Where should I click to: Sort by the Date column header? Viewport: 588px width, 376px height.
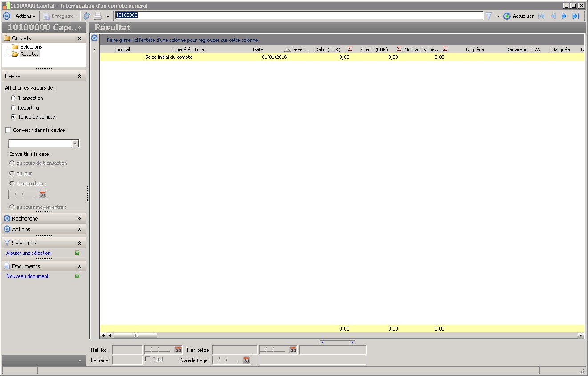pos(258,49)
